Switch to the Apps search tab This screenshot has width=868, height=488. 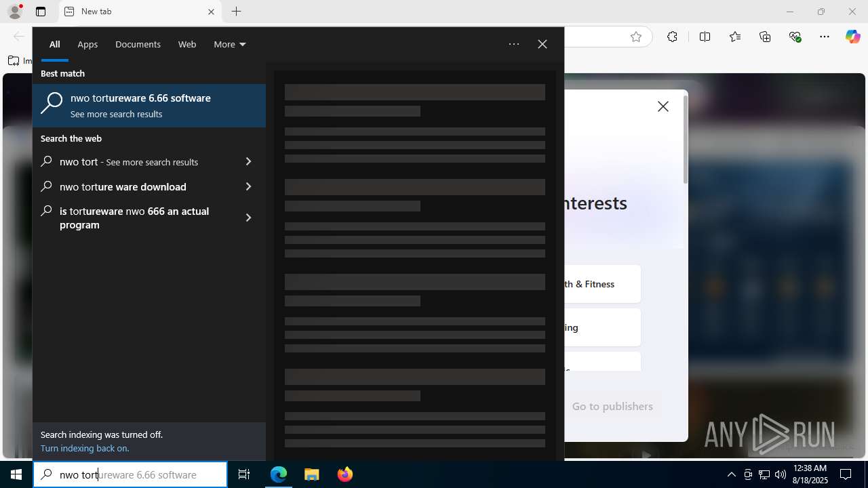tap(87, 45)
